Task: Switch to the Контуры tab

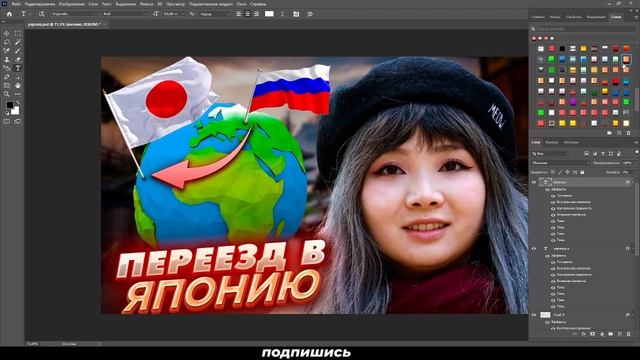Action: pos(571,142)
